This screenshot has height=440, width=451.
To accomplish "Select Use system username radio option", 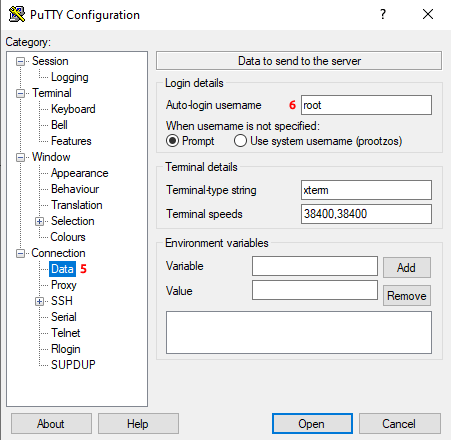I will tap(240, 141).
